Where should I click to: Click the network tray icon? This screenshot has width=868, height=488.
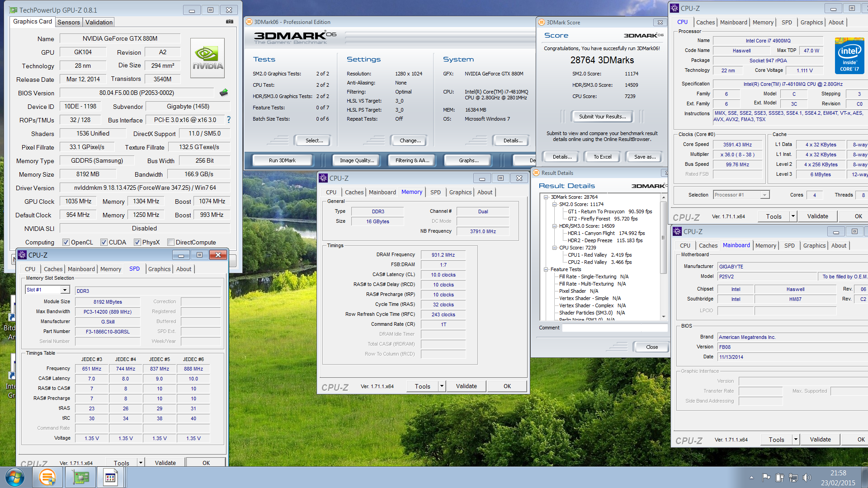(793, 477)
